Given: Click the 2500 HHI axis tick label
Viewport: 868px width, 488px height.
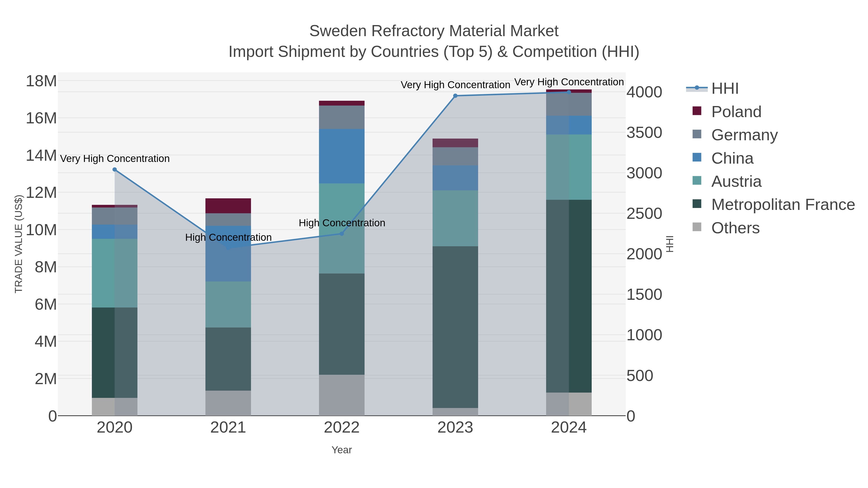Looking at the screenshot, I should (x=644, y=214).
